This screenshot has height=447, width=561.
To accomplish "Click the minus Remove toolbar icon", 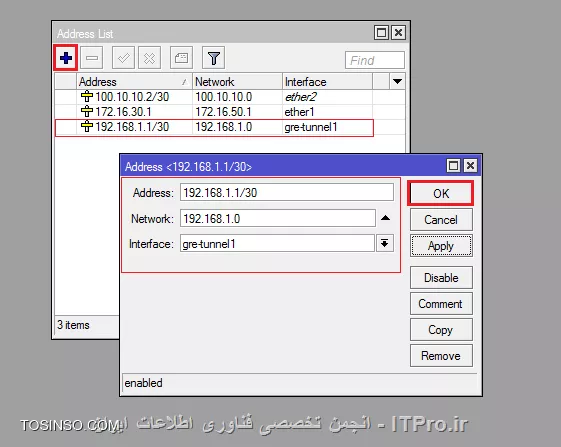I will click(x=92, y=58).
